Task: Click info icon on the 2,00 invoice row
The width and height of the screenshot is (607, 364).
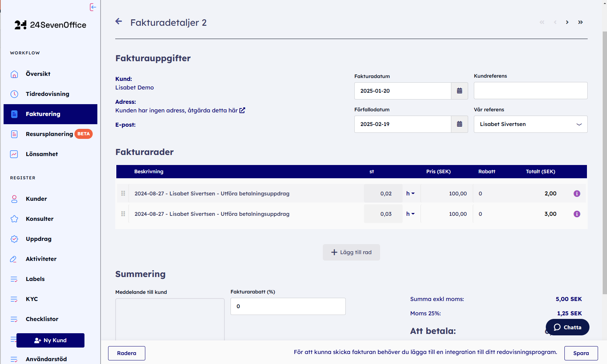Action: click(577, 194)
